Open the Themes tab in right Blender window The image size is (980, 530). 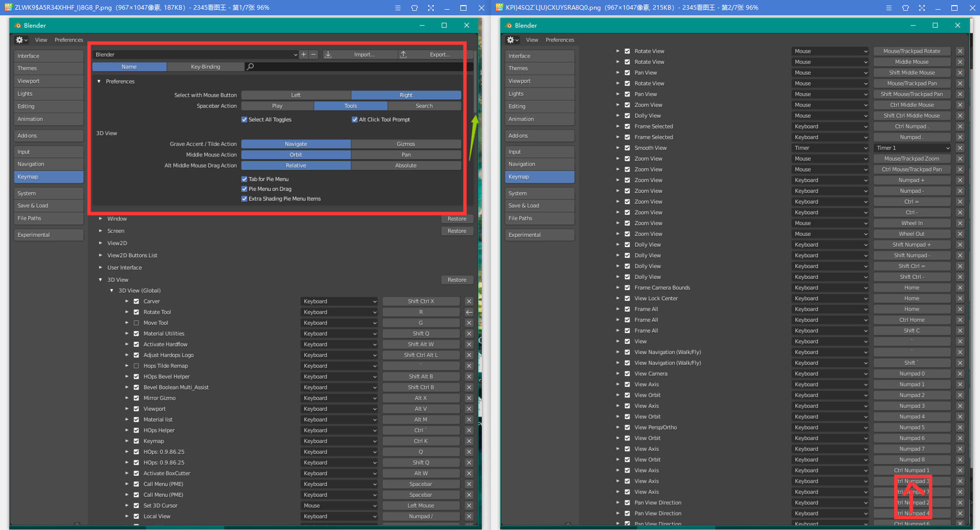pos(540,68)
